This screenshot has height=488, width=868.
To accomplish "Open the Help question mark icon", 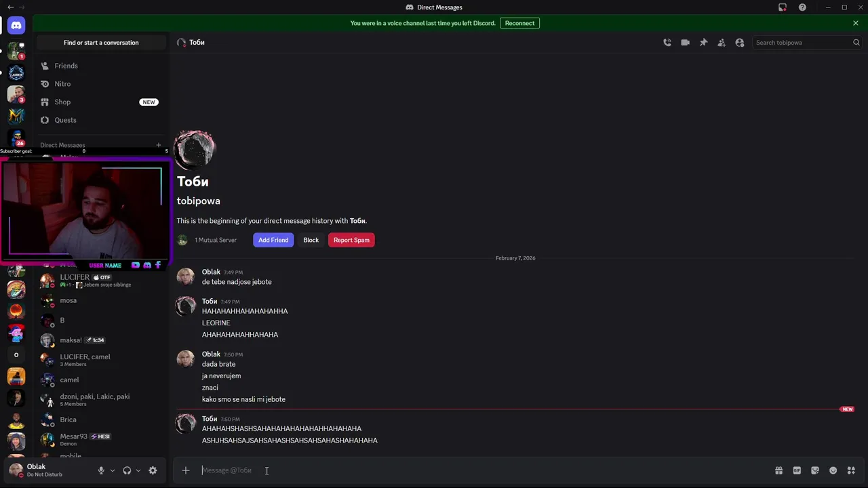I will (803, 7).
